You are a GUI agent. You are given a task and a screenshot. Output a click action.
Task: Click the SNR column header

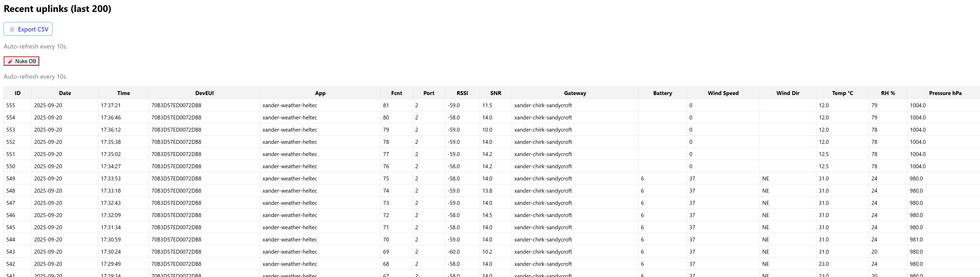[495, 93]
